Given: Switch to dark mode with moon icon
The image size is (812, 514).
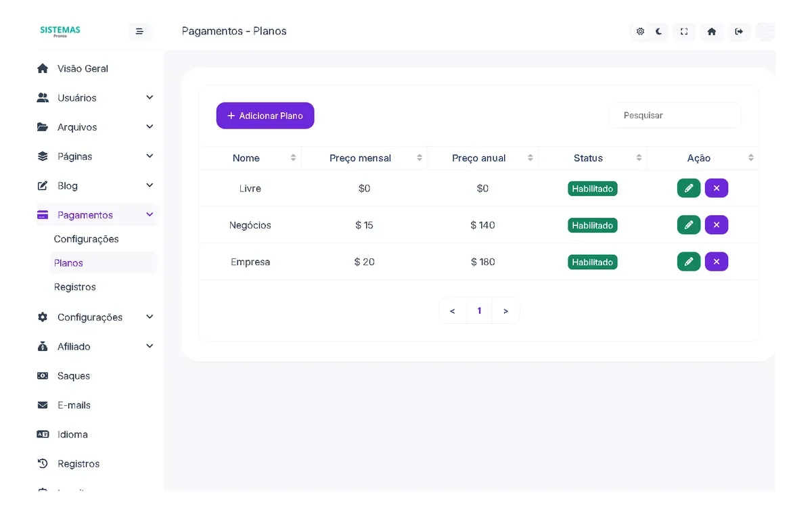Looking at the screenshot, I should pyautogui.click(x=658, y=31).
